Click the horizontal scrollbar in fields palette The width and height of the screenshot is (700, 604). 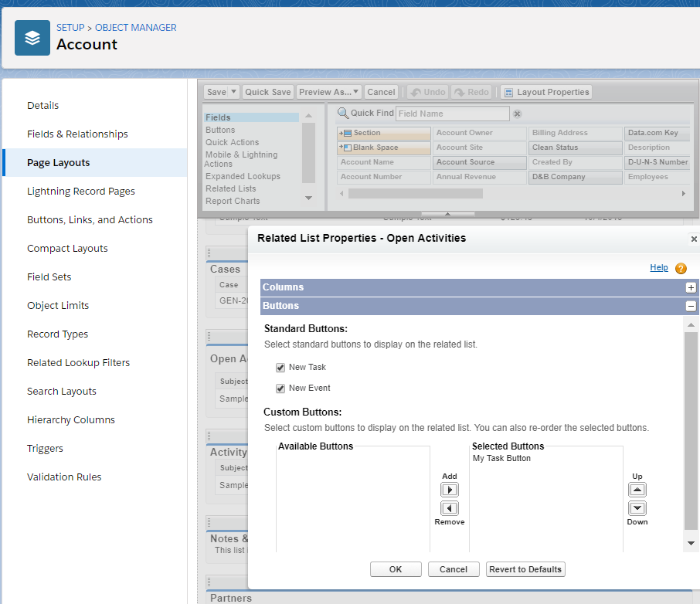416,193
